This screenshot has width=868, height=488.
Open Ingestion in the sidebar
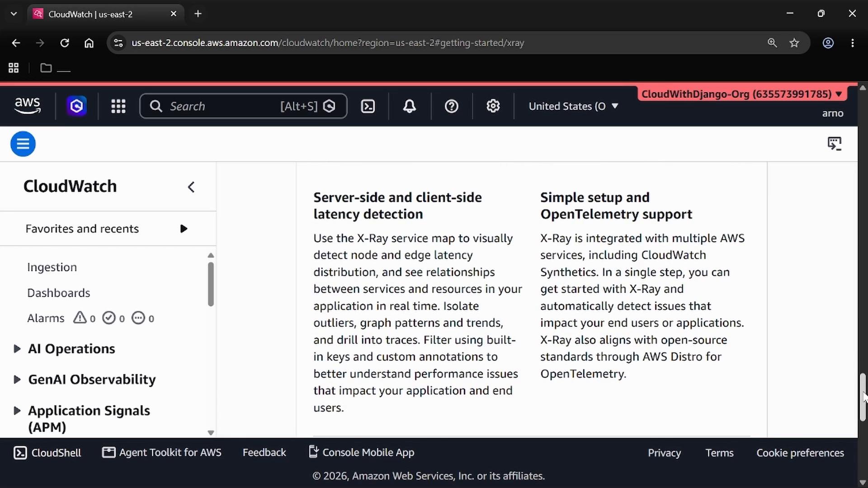[x=52, y=267]
